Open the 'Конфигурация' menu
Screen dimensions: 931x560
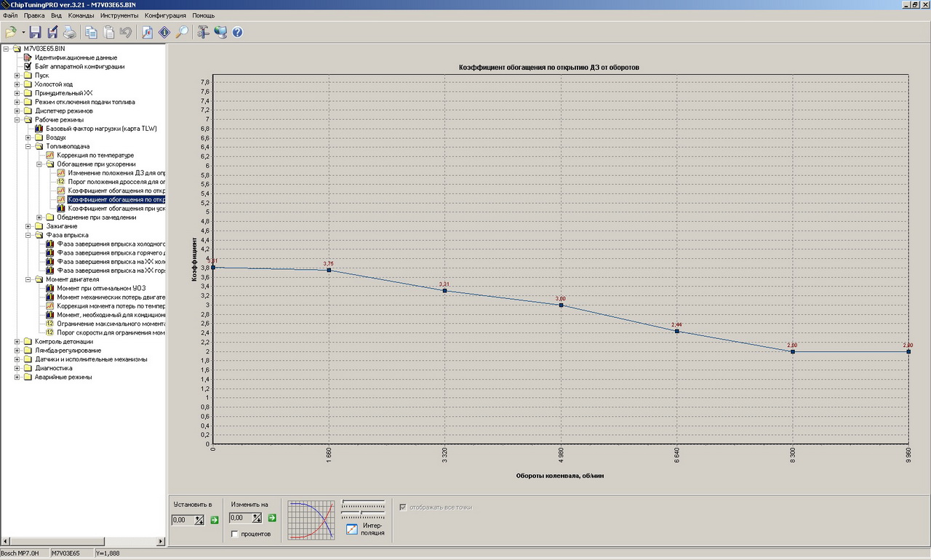[x=165, y=15]
